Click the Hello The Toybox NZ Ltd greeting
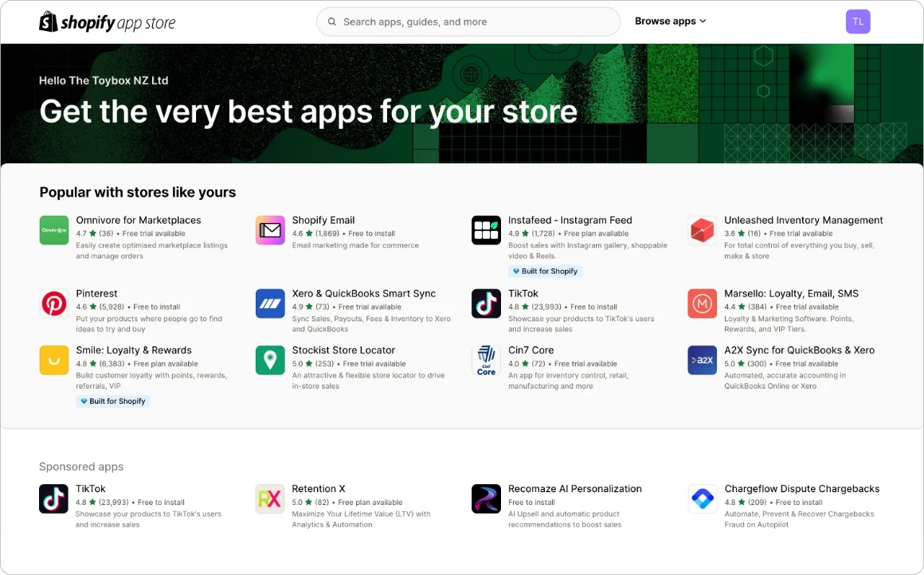 (104, 80)
